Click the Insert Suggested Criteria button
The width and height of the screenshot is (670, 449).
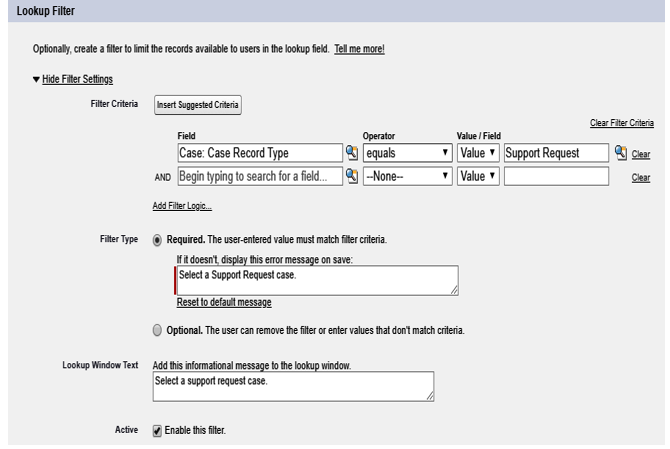[198, 105]
